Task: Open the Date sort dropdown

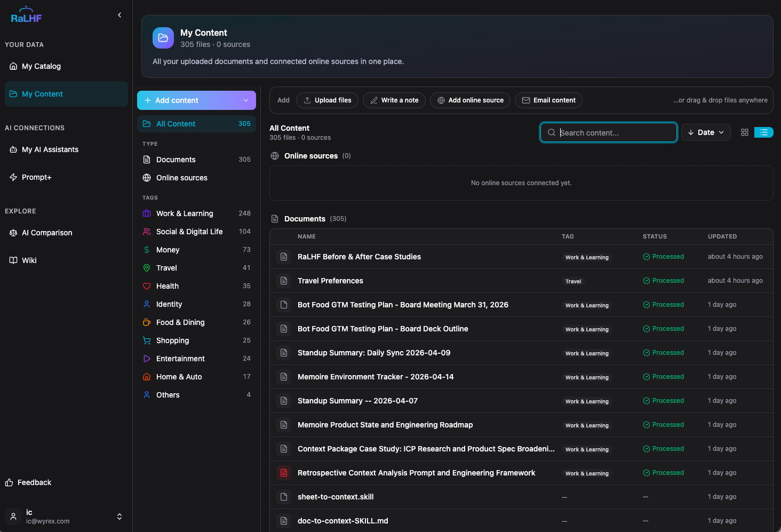Action: (x=706, y=132)
